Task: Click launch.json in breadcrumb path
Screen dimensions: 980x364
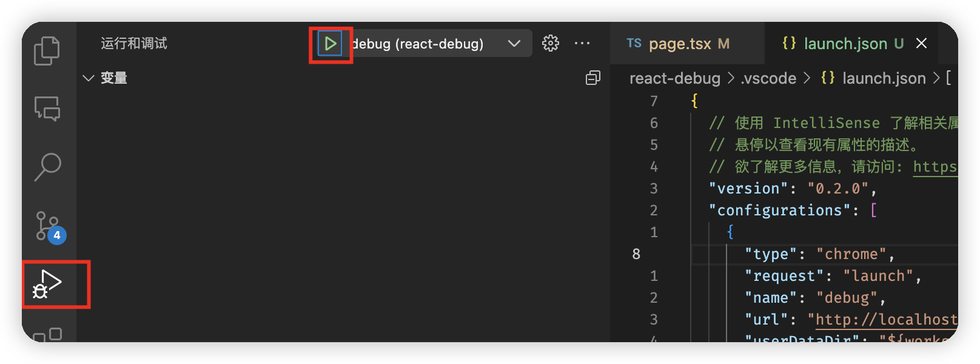Action: pos(884,78)
